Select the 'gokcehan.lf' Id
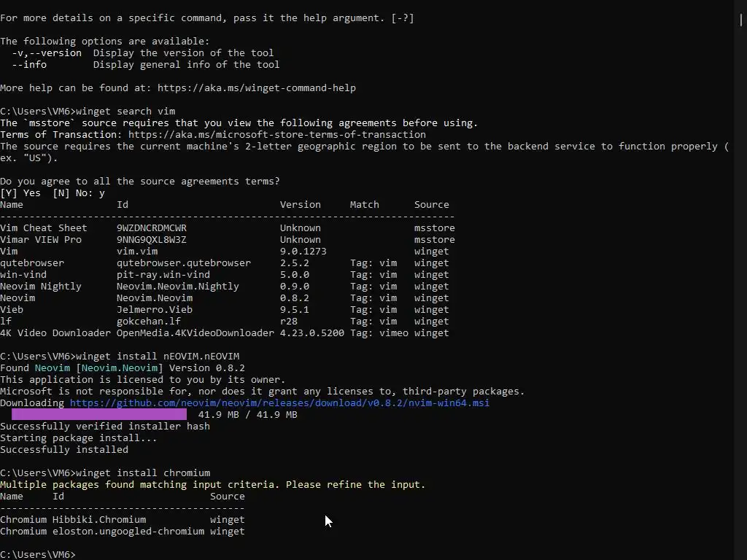 click(149, 322)
